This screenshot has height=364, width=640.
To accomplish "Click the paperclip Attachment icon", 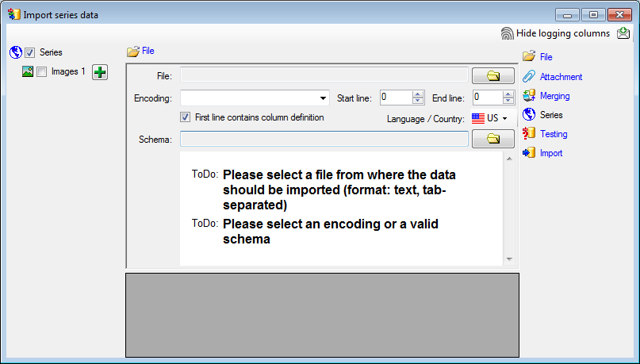I will [x=529, y=76].
